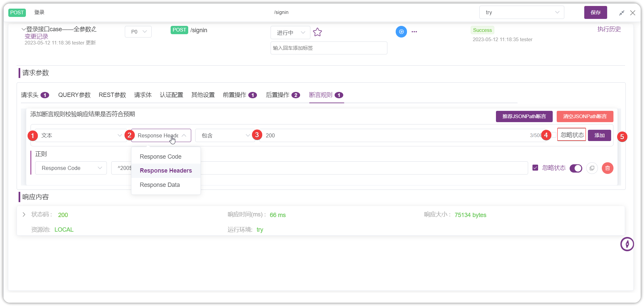Click the compass guide icon
Viewport: 644px width, 306px height.
(627, 244)
